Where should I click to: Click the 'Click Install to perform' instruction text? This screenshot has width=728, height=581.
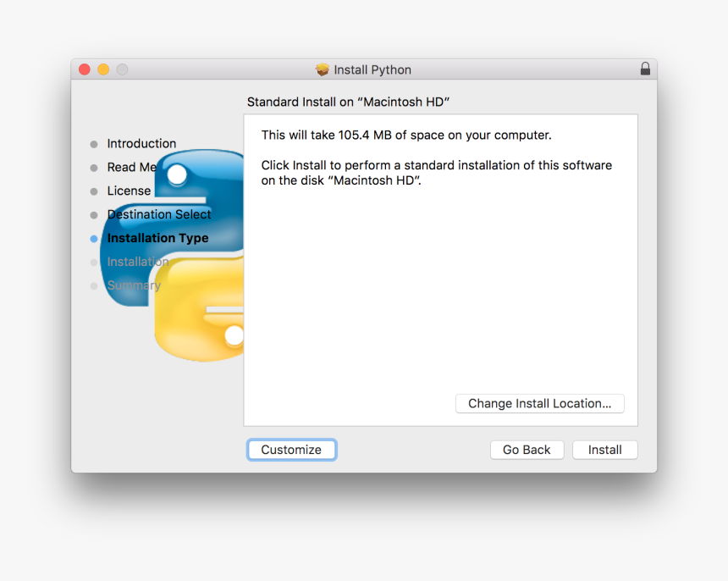click(x=437, y=173)
